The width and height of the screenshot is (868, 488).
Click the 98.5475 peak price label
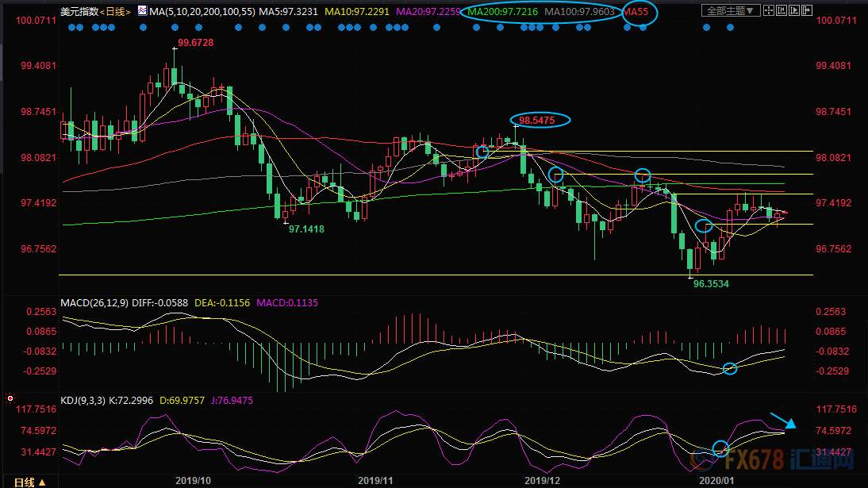[x=536, y=120]
